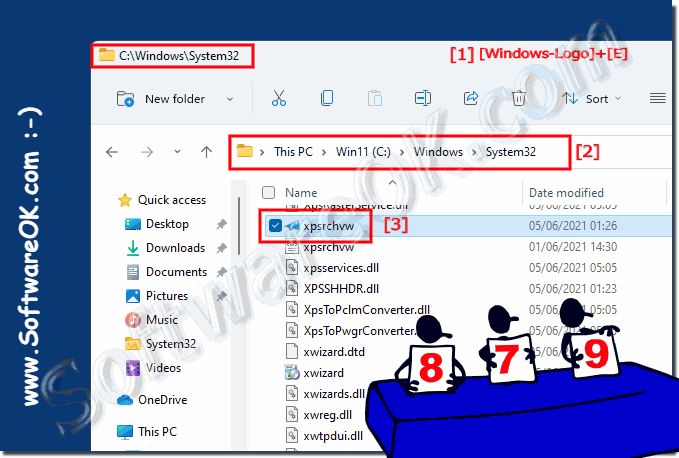Viewport: 679px width, 458px height.
Task: Select the xwreg.dll file
Action: [327, 415]
